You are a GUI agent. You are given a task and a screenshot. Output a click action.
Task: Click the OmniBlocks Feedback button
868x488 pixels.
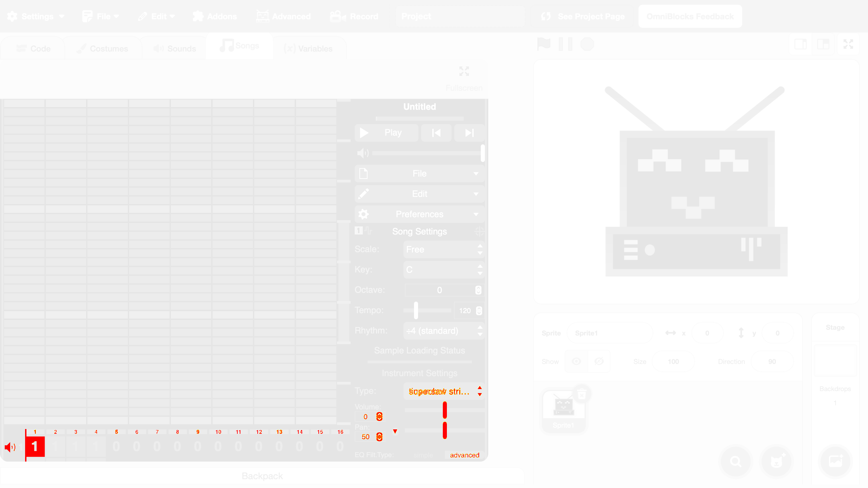(x=690, y=16)
